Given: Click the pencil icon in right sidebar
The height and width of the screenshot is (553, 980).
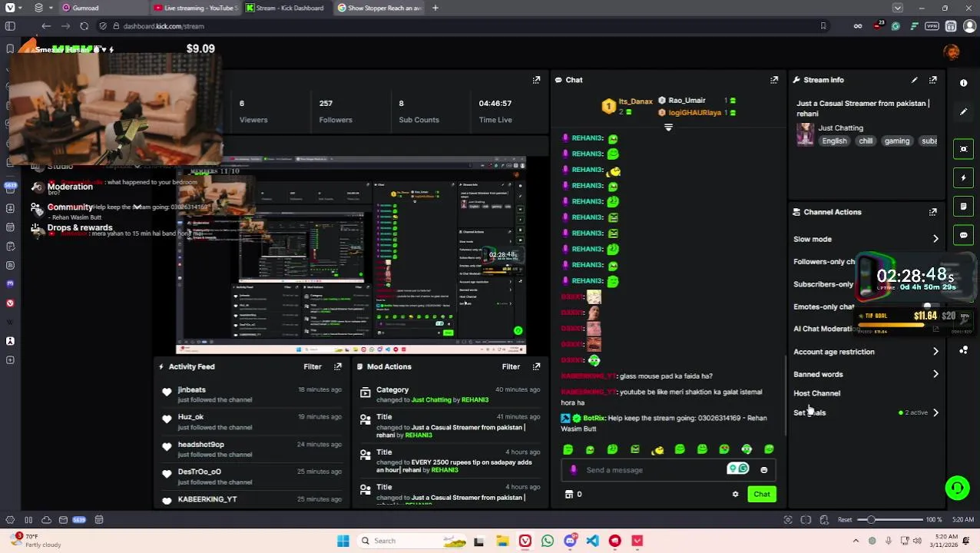Looking at the screenshot, I should point(963,112).
